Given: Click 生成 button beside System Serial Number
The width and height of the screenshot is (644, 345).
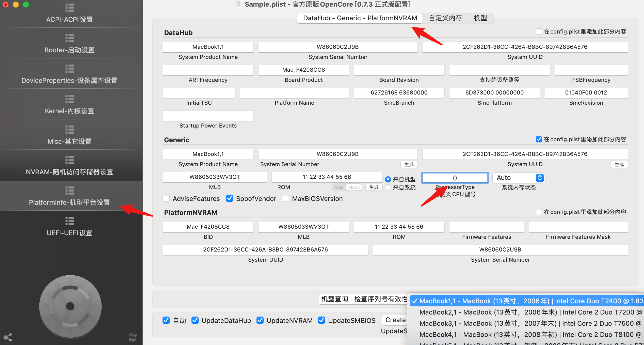Looking at the screenshot, I should (x=409, y=164).
